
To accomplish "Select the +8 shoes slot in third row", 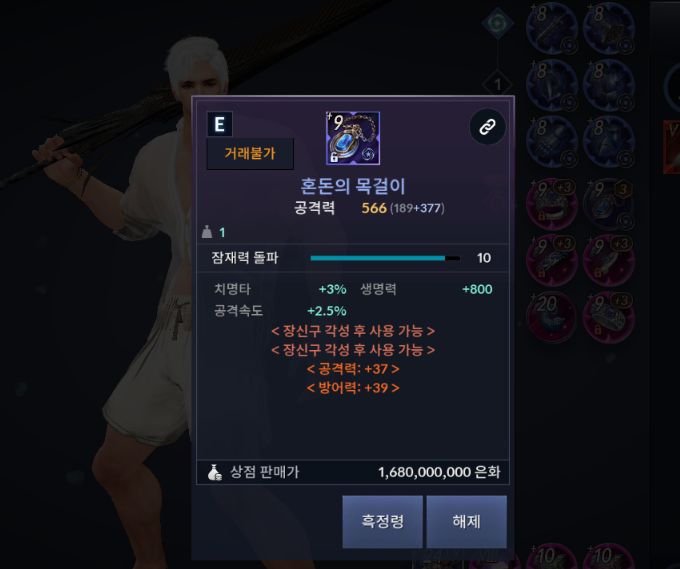I will 609,142.
